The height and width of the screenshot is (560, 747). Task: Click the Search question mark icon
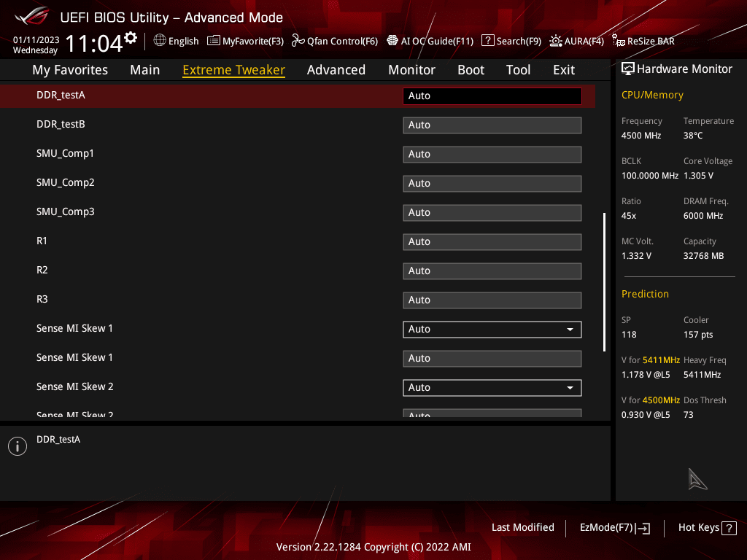coord(487,41)
